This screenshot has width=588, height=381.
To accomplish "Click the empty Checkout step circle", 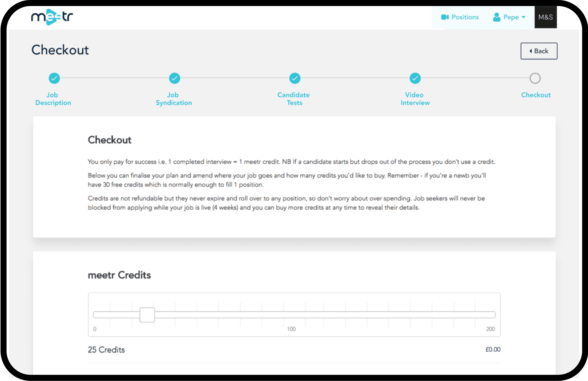I will click(535, 78).
